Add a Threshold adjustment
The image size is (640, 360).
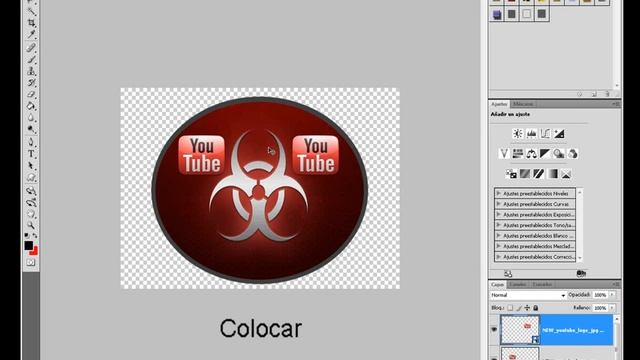pos(539,174)
